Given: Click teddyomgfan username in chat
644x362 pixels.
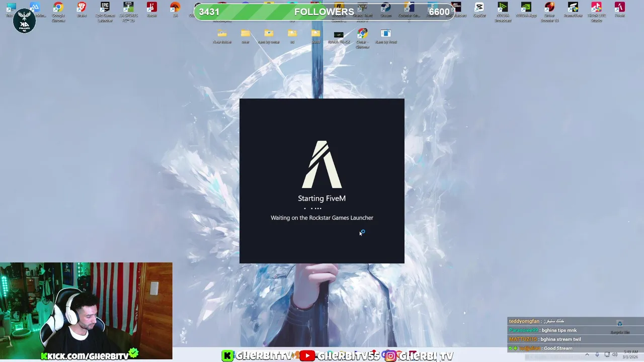Looking at the screenshot, I should point(524,321).
